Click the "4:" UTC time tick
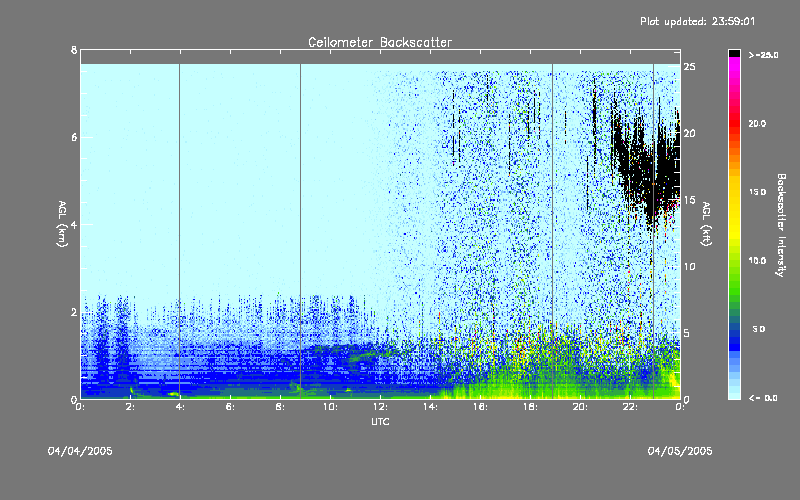Image resolution: width=800 pixels, height=500 pixels. (181, 407)
